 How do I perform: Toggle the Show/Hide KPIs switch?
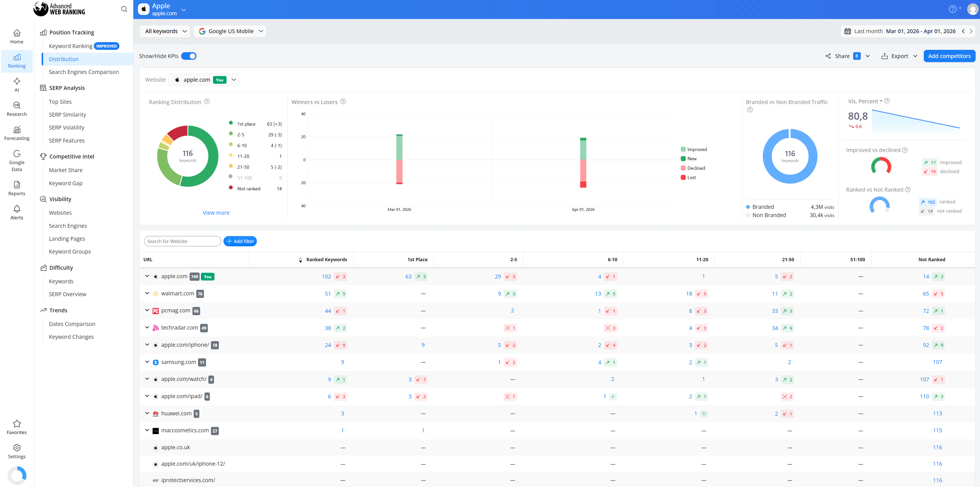(189, 56)
